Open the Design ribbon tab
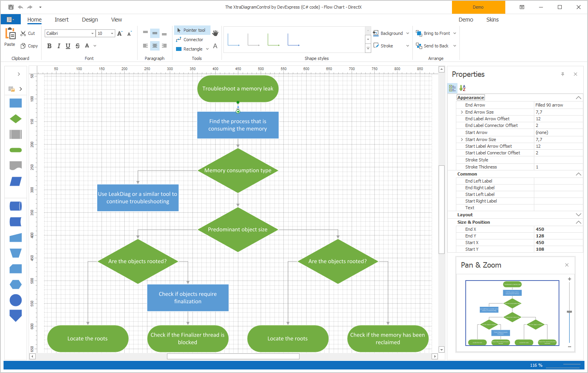588x373 pixels. (90, 20)
